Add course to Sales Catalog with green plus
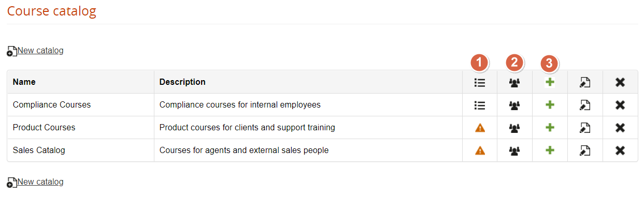 click(x=550, y=150)
